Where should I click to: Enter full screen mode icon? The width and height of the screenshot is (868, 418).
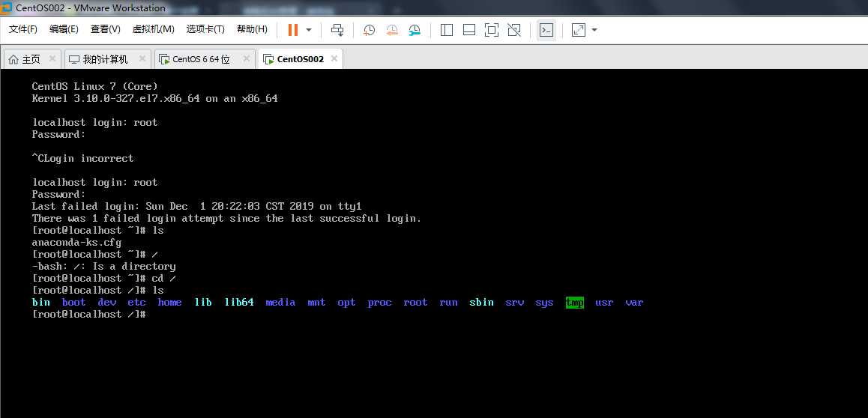point(492,30)
